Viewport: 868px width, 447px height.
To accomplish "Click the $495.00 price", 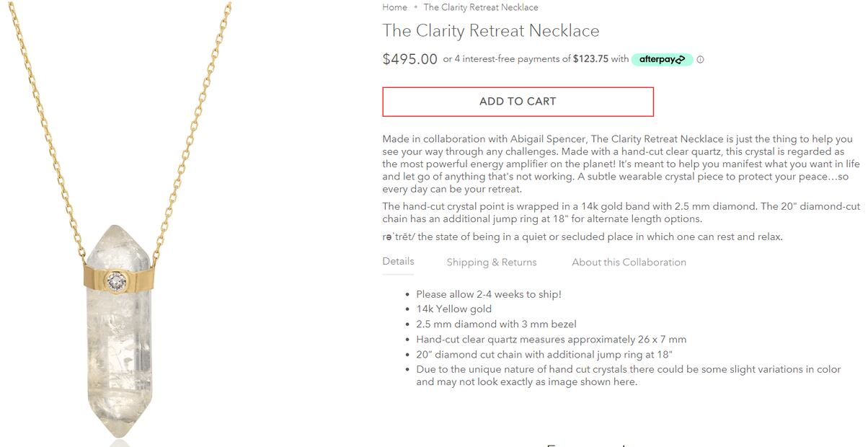I will click(x=409, y=59).
